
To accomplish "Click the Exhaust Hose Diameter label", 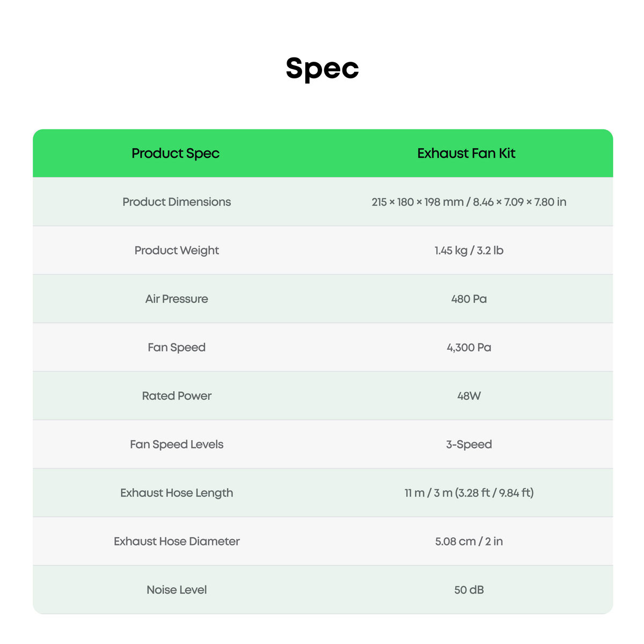I will 177,541.
